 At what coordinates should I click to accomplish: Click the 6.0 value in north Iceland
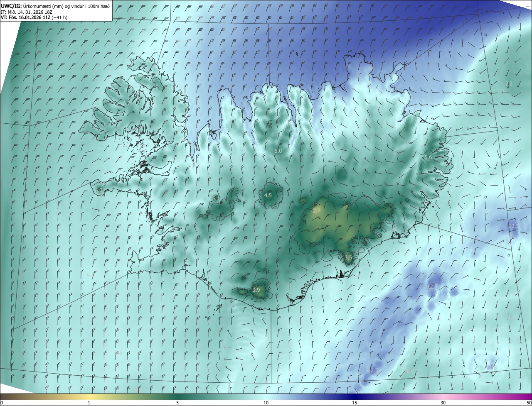click(x=278, y=151)
